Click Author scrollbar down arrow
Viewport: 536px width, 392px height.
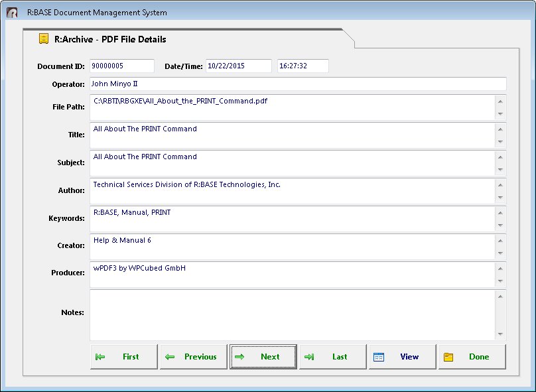[x=500, y=197]
